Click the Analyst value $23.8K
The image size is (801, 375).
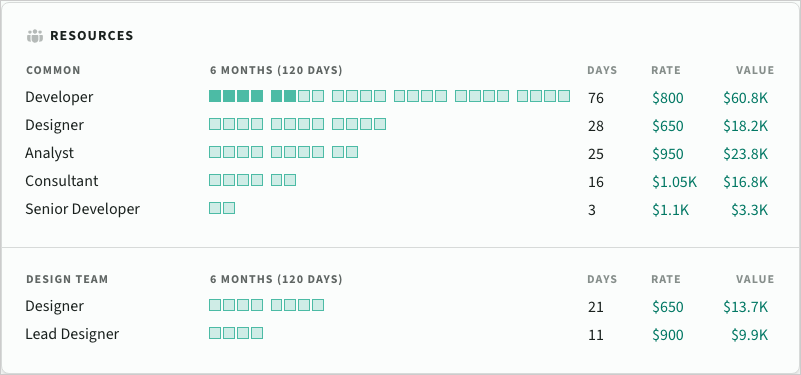(745, 153)
